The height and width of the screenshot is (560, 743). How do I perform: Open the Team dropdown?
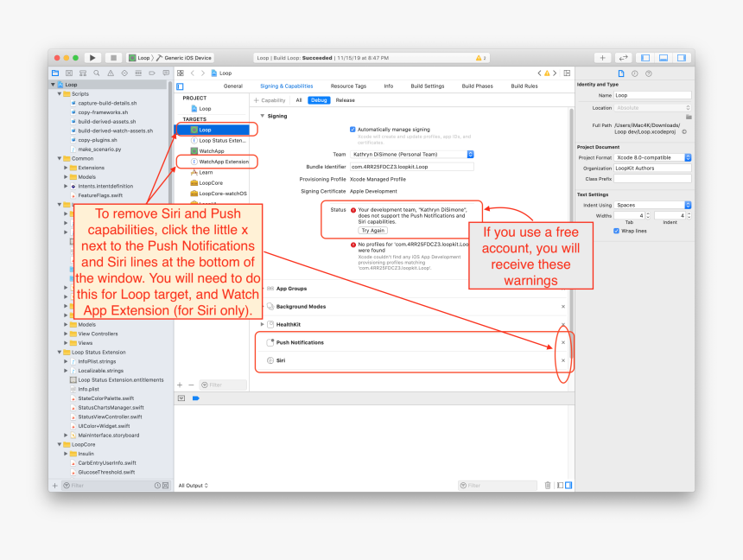[x=412, y=154]
